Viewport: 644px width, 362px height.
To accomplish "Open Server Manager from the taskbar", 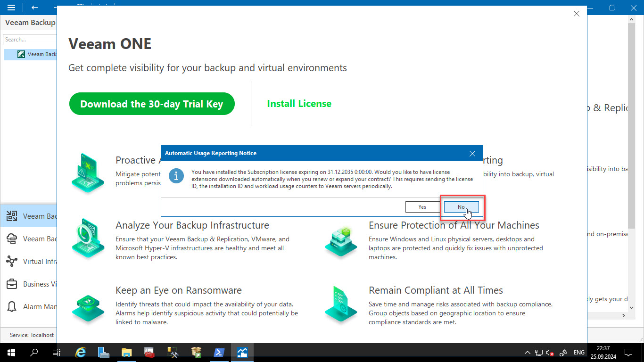I will 104,352.
